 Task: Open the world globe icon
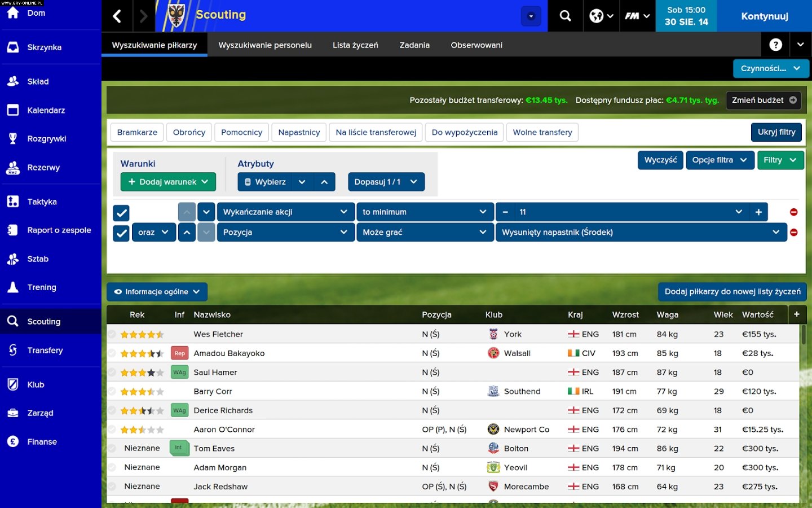[x=597, y=15]
